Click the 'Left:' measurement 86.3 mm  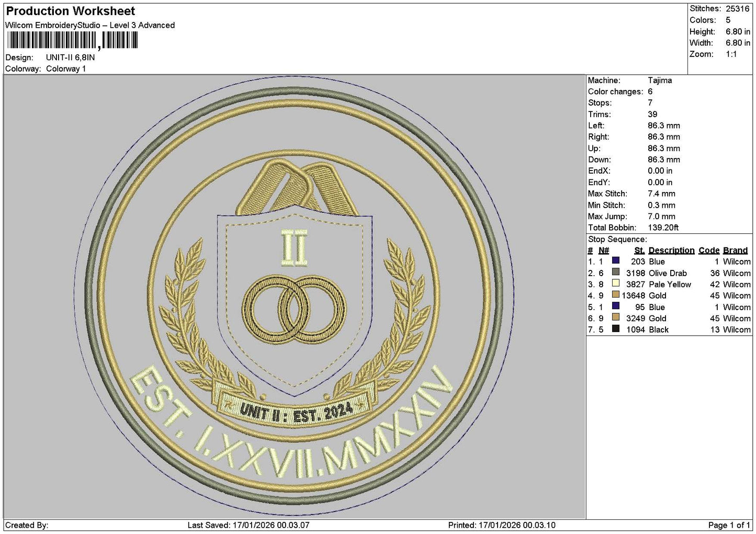coord(664,126)
